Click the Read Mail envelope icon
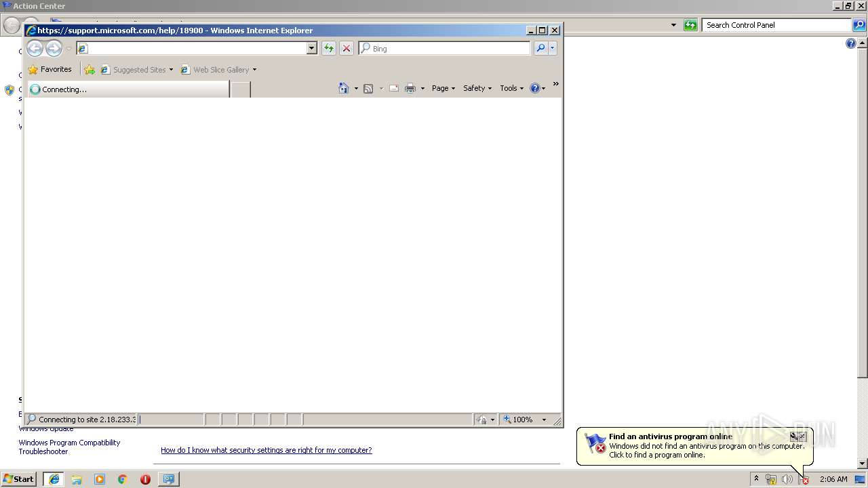This screenshot has width=868, height=488. (393, 88)
